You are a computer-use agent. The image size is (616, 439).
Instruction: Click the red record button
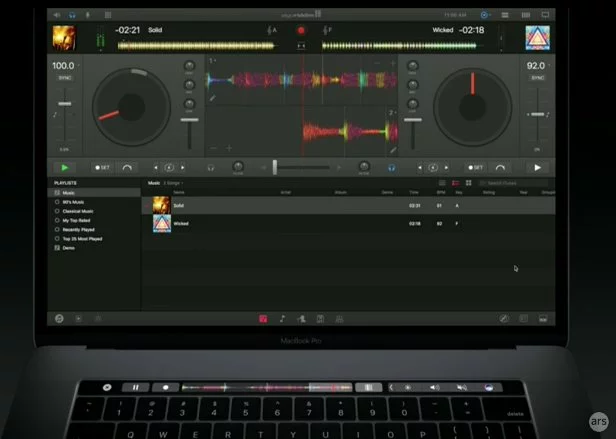[301, 31]
